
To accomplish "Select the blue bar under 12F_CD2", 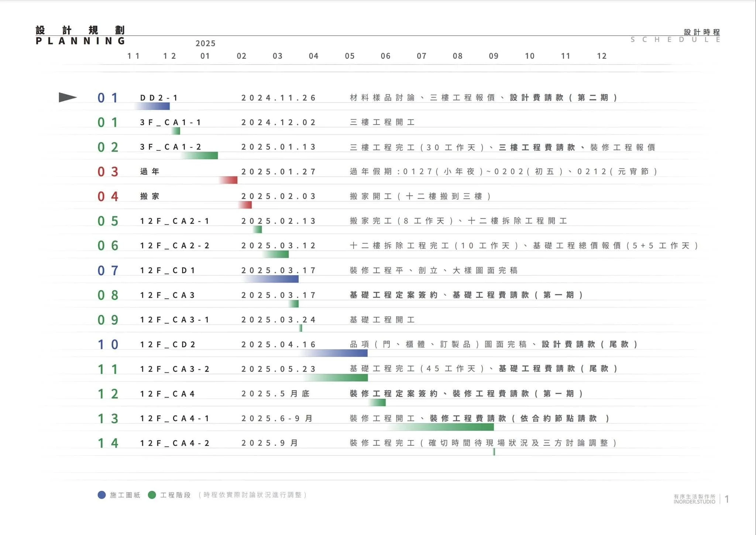I will tap(334, 353).
